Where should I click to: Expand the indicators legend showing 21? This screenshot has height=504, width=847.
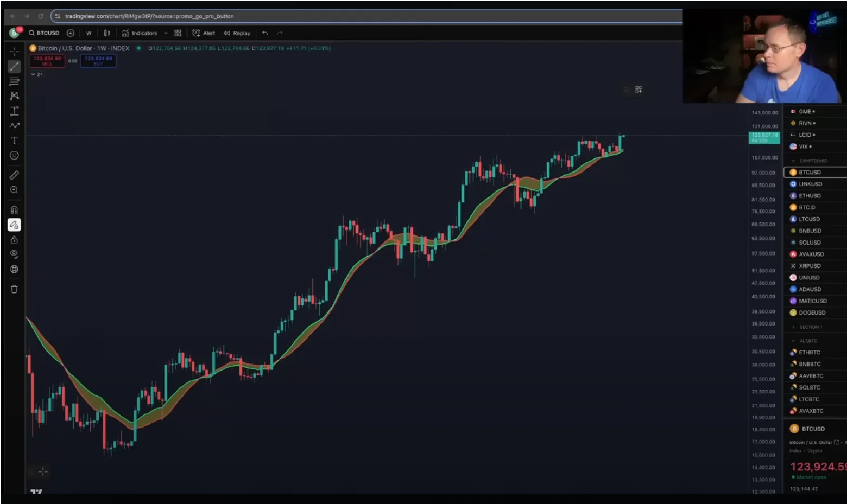coord(37,74)
